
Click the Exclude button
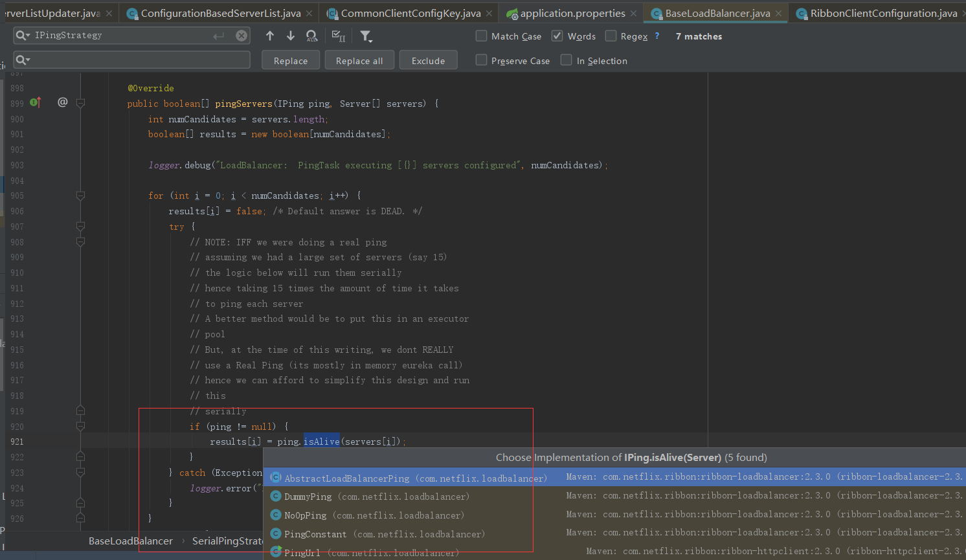(428, 60)
